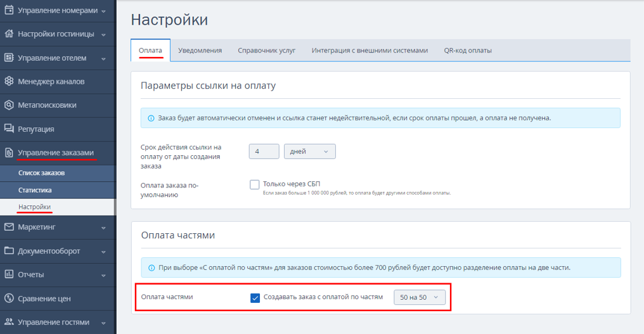Click the Параметры ссылки на оплату heading
The width and height of the screenshot is (644, 334).
tap(208, 86)
